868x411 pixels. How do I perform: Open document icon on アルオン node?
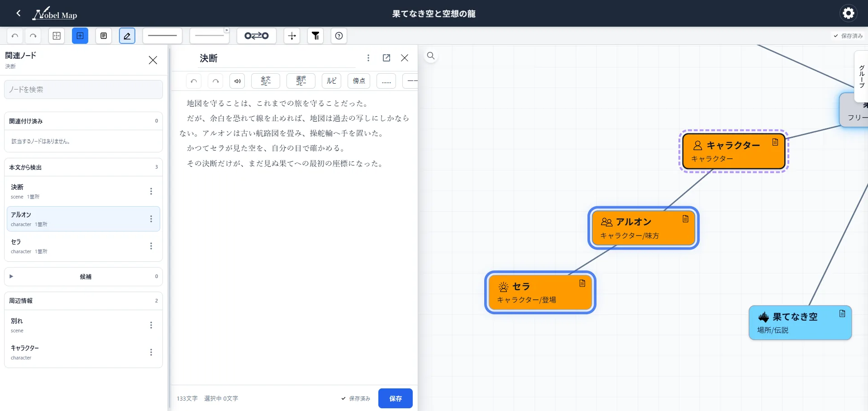[x=686, y=219]
